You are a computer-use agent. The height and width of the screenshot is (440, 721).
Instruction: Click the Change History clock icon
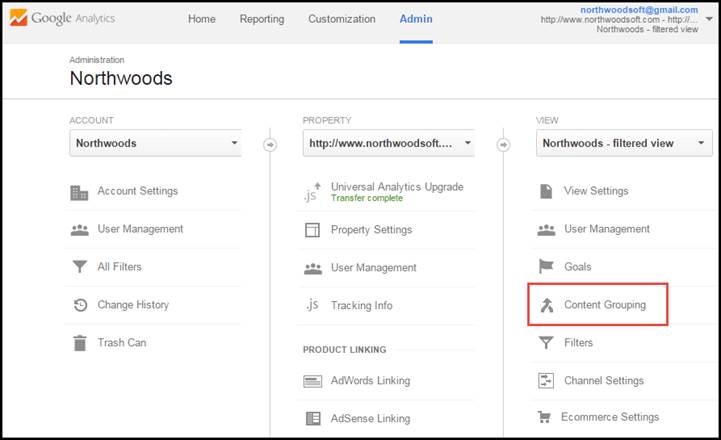pyautogui.click(x=80, y=305)
